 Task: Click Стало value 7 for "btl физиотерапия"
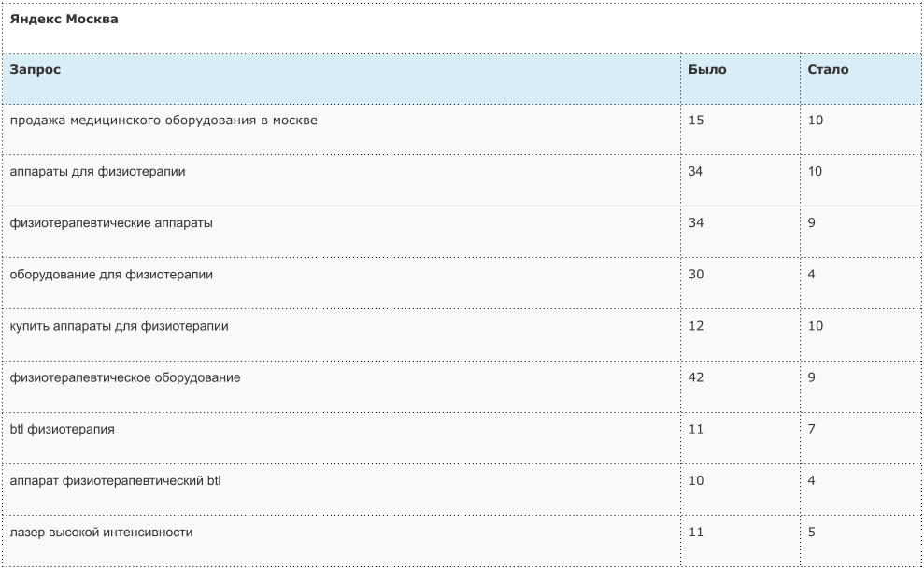(812, 429)
